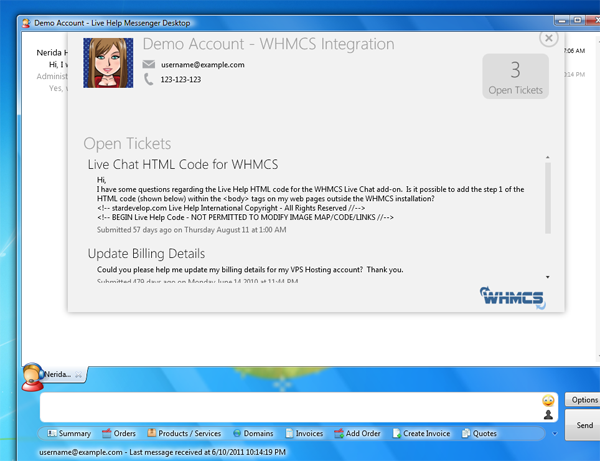Click the Nerida name in chat transcript

(x=52, y=53)
